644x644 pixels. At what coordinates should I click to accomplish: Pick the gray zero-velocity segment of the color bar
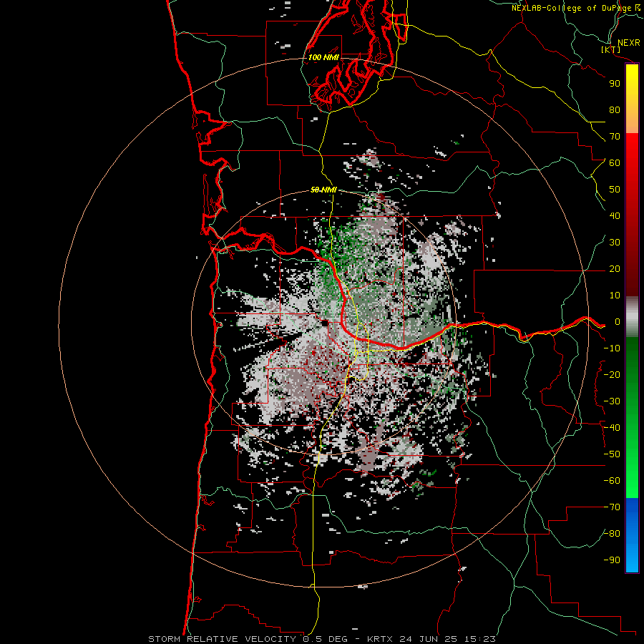pyautogui.click(x=632, y=317)
